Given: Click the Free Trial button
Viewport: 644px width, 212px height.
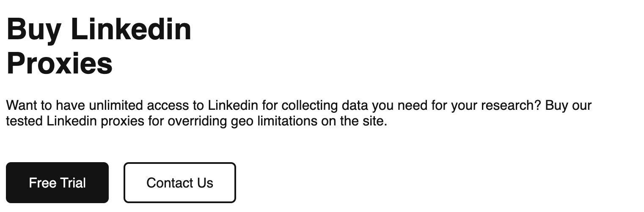Looking at the screenshot, I should (57, 183).
